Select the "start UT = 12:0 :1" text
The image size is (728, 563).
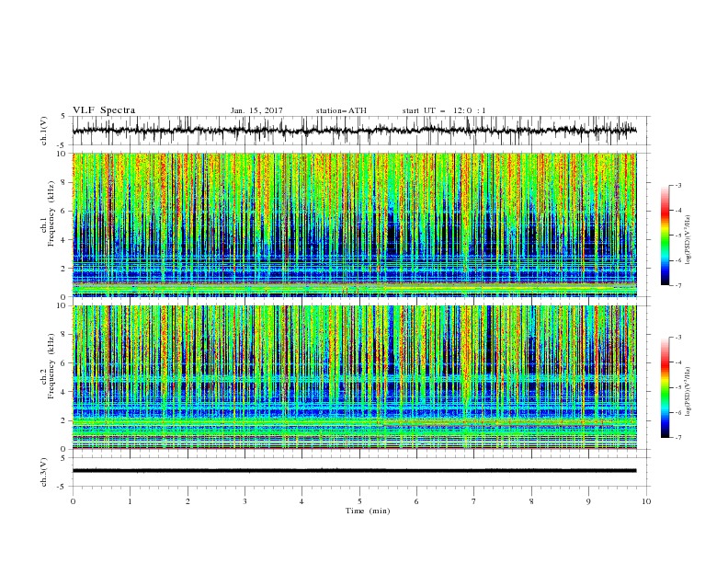coord(444,110)
